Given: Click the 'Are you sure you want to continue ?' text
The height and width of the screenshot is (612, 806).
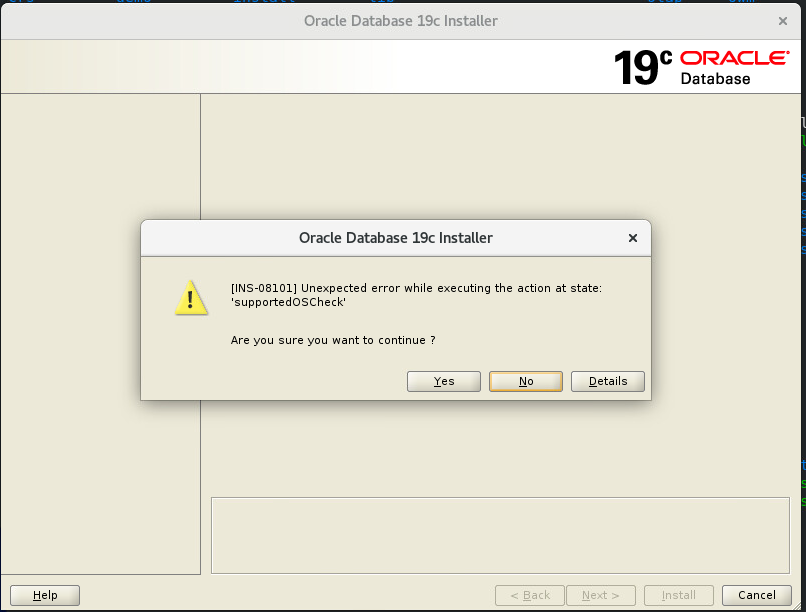Looking at the screenshot, I should pyautogui.click(x=333, y=340).
